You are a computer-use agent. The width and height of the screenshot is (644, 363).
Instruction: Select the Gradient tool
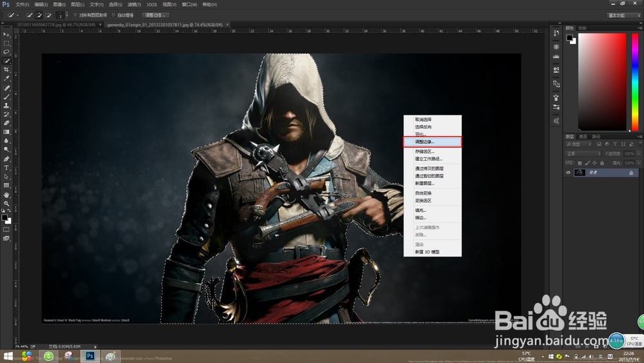click(x=6, y=132)
